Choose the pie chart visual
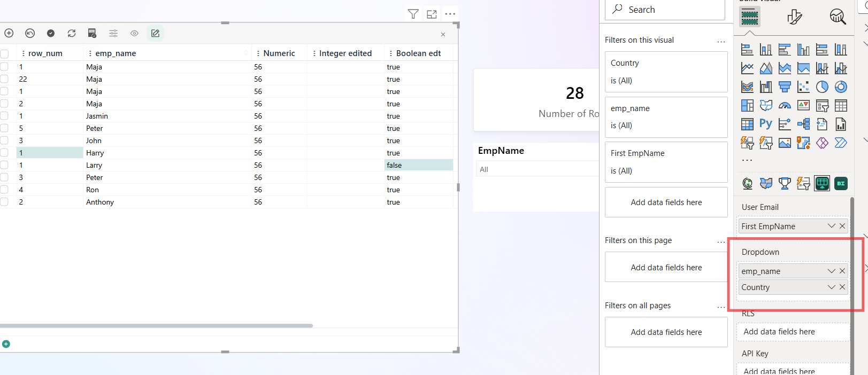The width and height of the screenshot is (868, 375). pyautogui.click(x=822, y=87)
